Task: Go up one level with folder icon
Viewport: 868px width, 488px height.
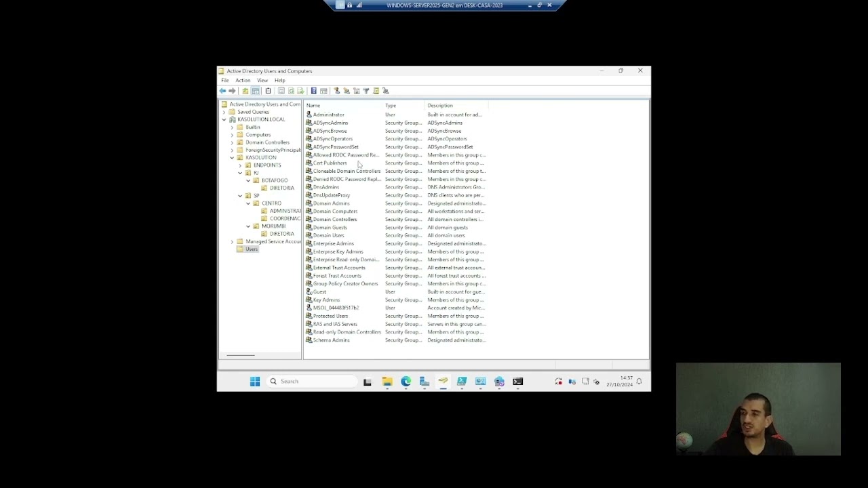Action: [245, 91]
